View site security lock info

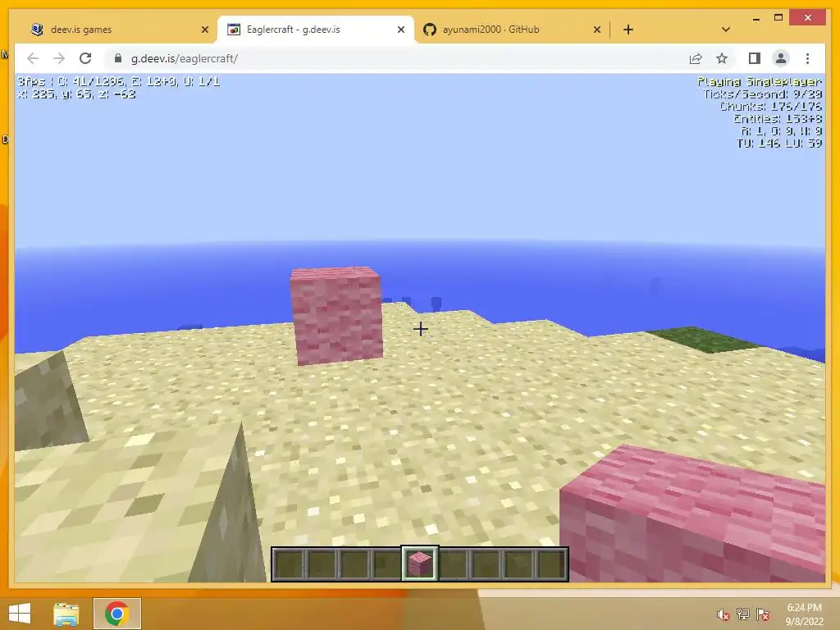[x=118, y=58]
